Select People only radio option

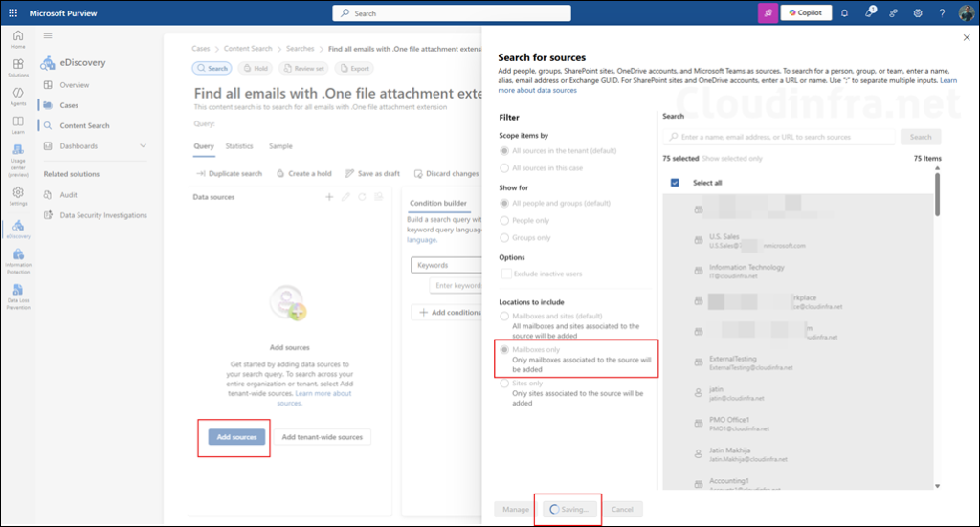tap(504, 220)
